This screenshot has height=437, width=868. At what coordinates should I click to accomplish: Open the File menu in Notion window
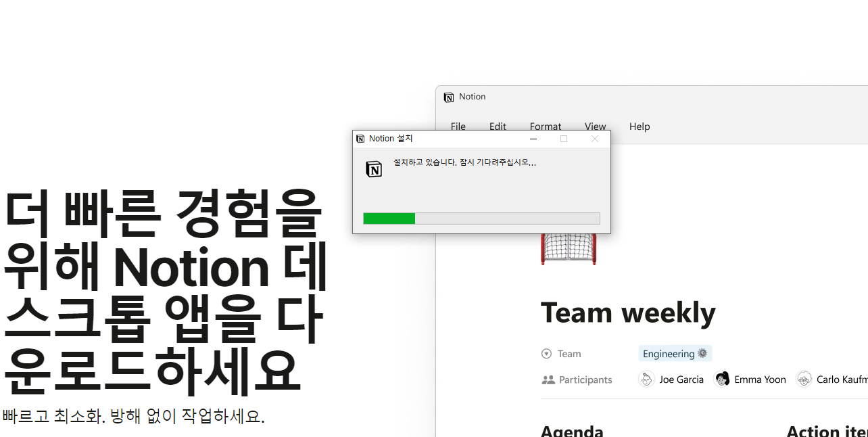click(x=458, y=127)
